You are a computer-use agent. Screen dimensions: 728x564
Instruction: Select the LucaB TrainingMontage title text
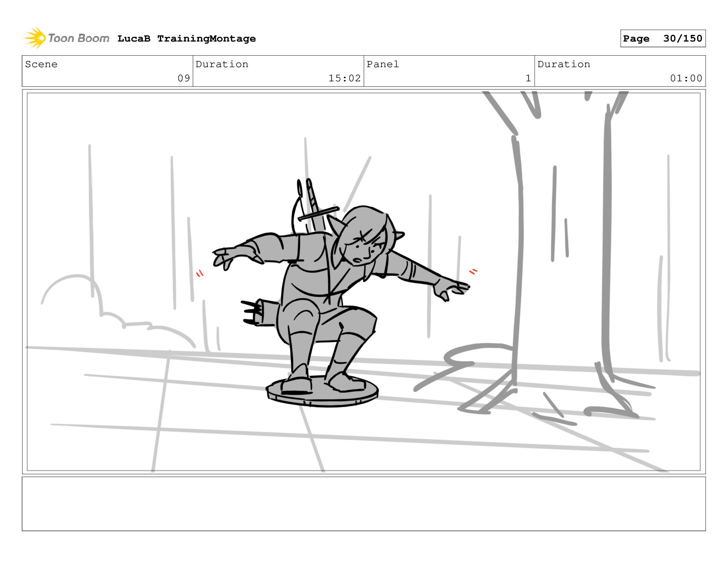coord(186,38)
